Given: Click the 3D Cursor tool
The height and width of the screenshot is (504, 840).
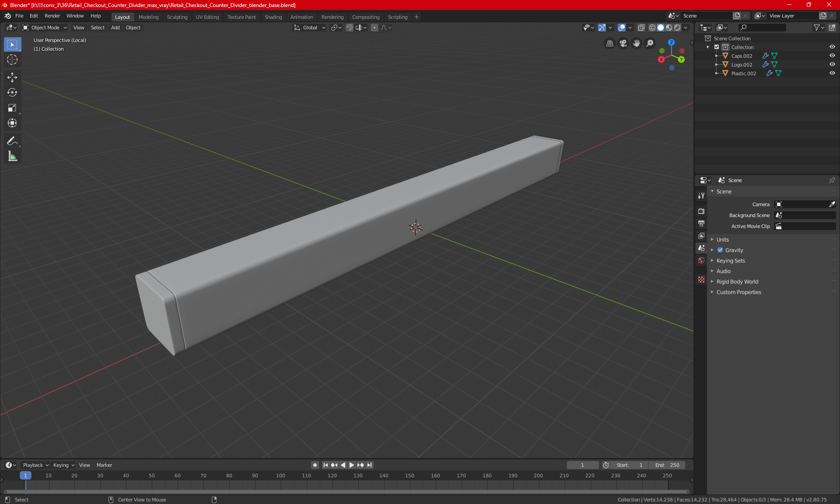Looking at the screenshot, I should pyautogui.click(x=12, y=59).
